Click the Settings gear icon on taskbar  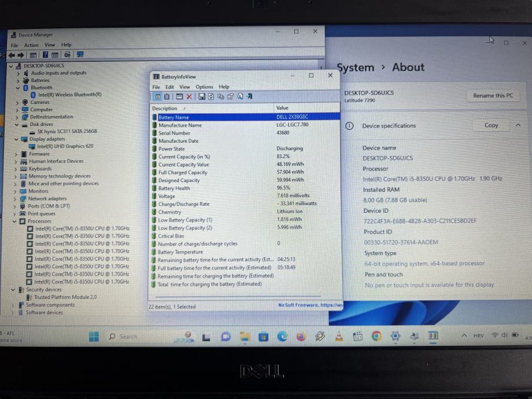395,336
